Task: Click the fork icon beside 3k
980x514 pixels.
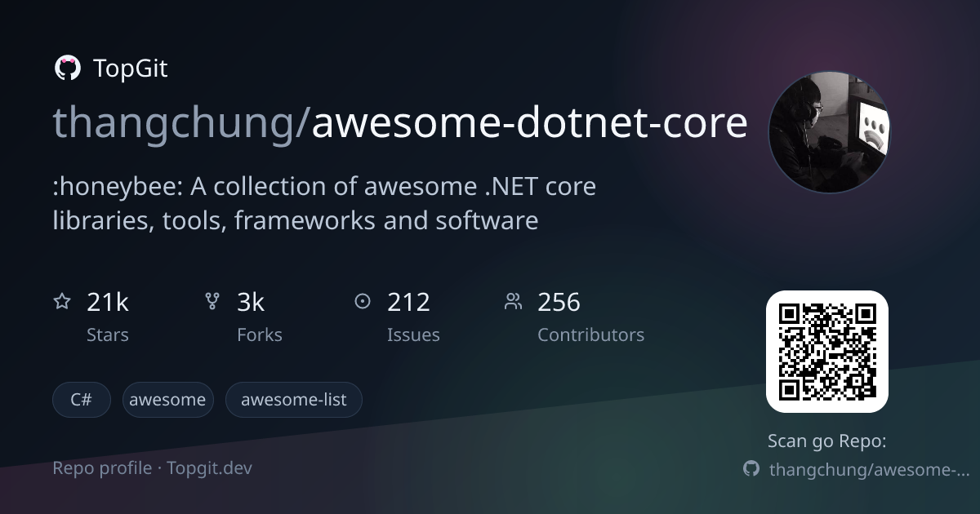Action: [212, 302]
